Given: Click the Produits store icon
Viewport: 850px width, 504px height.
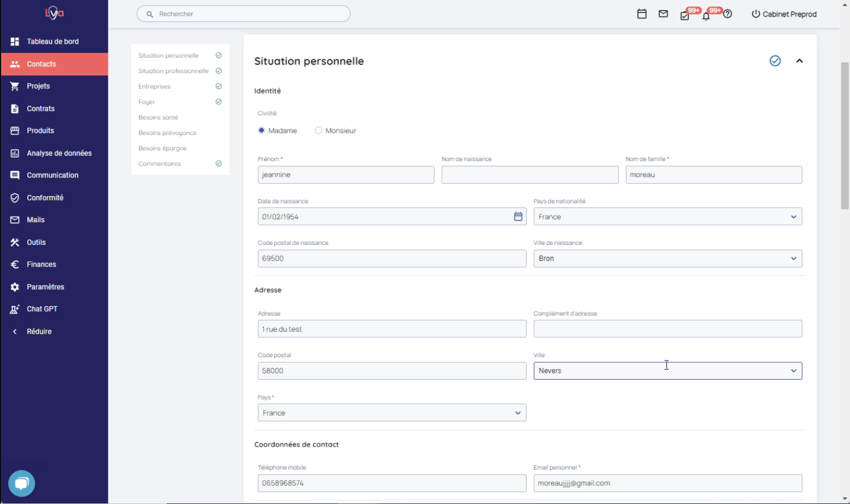Looking at the screenshot, I should pos(15,130).
